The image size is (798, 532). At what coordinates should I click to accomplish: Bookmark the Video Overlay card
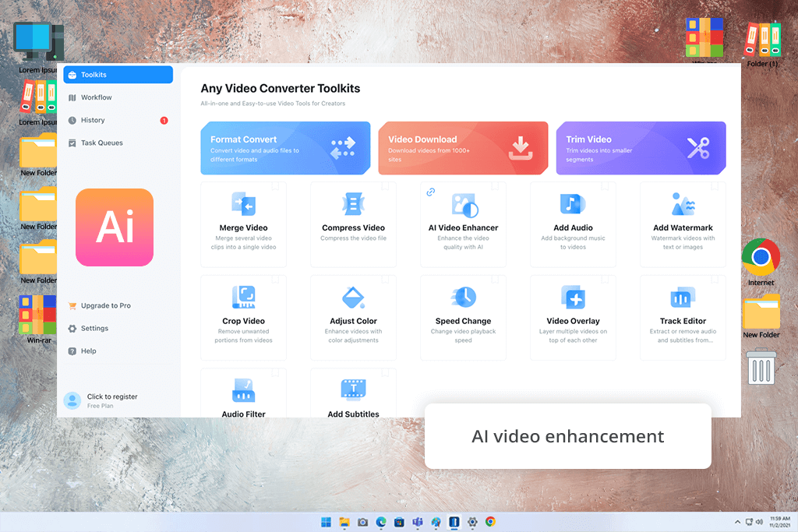click(605, 280)
